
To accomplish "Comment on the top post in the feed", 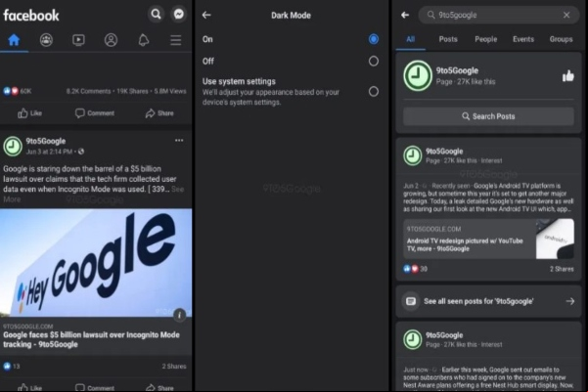I will (x=95, y=113).
